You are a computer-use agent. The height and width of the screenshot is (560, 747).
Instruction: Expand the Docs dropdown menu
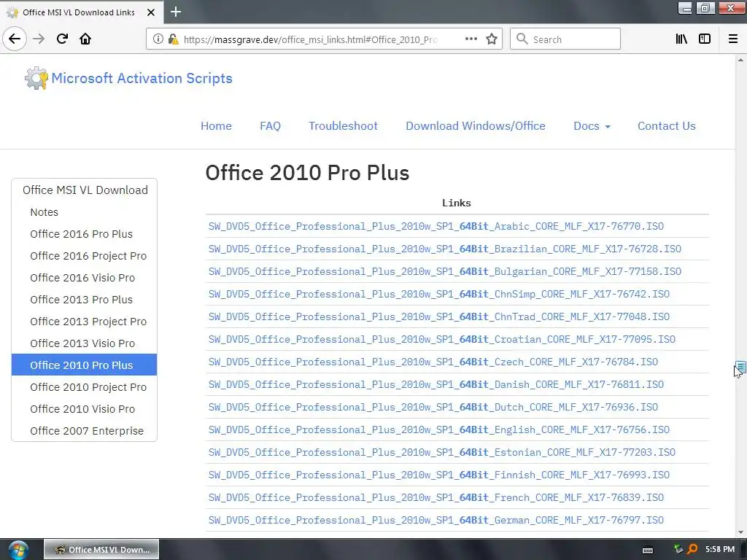coord(592,126)
